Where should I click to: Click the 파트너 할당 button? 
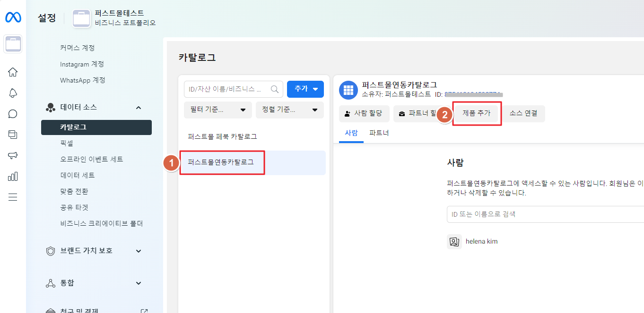point(419,114)
